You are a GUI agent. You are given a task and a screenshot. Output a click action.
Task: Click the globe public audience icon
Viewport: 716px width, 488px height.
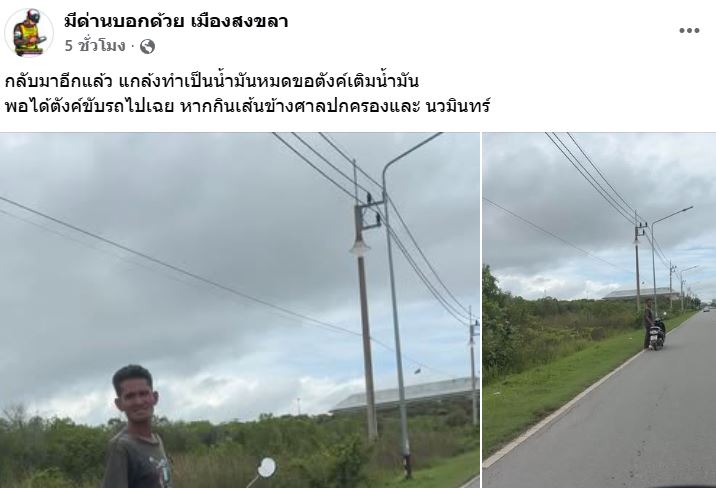147,46
